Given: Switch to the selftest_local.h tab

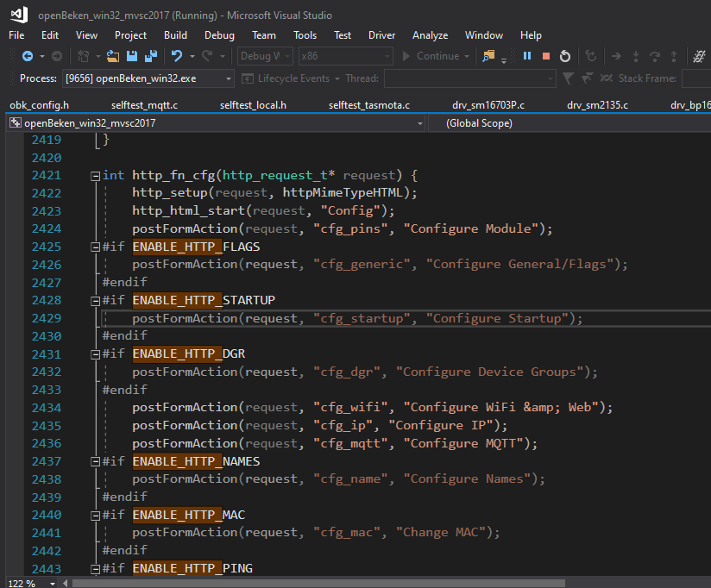Looking at the screenshot, I should point(253,105).
